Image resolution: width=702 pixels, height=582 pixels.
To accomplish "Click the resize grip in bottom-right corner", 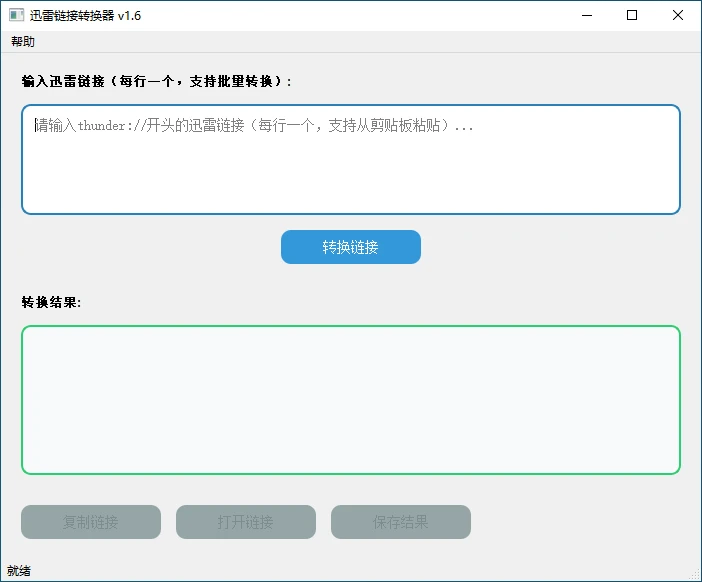I will pos(694,574).
